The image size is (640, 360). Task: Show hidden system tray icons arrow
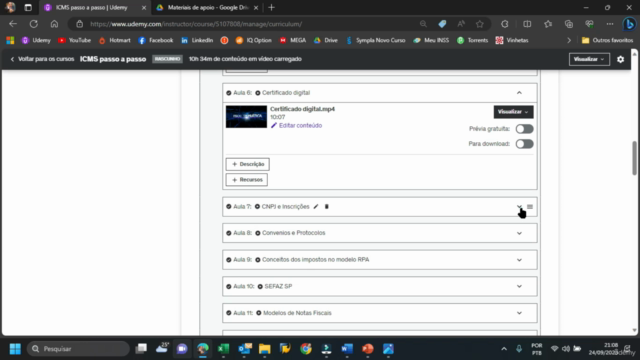tap(504, 349)
